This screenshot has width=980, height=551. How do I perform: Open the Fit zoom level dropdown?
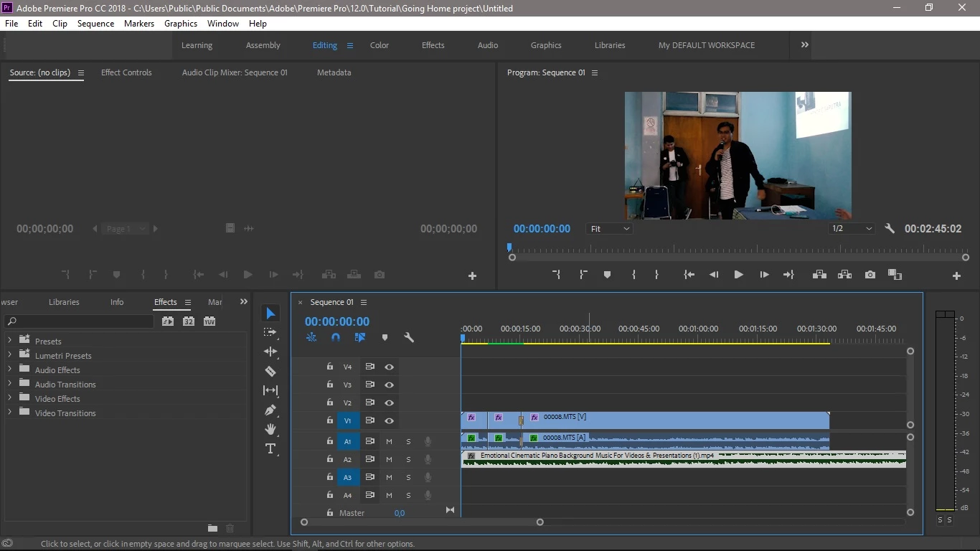(x=609, y=229)
